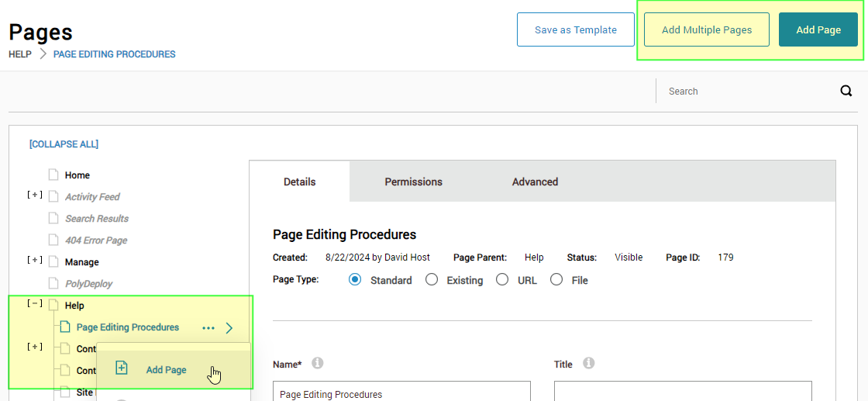Screen dimensions: 868x401
Task: Click the Add Multiple Pages button
Action: click(x=706, y=30)
